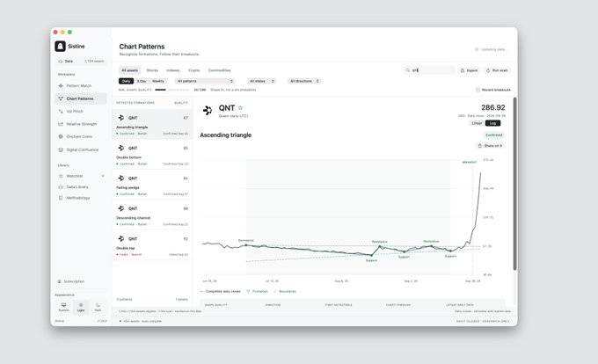Open the Data status item in sidebar

click(81, 61)
